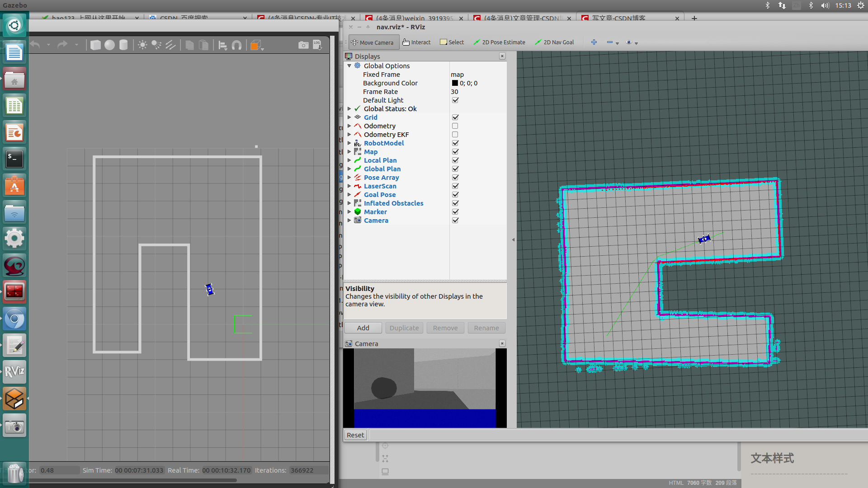The width and height of the screenshot is (868, 488).
Task: Switch to the weixin_3919395 browser tab
Action: (414, 18)
